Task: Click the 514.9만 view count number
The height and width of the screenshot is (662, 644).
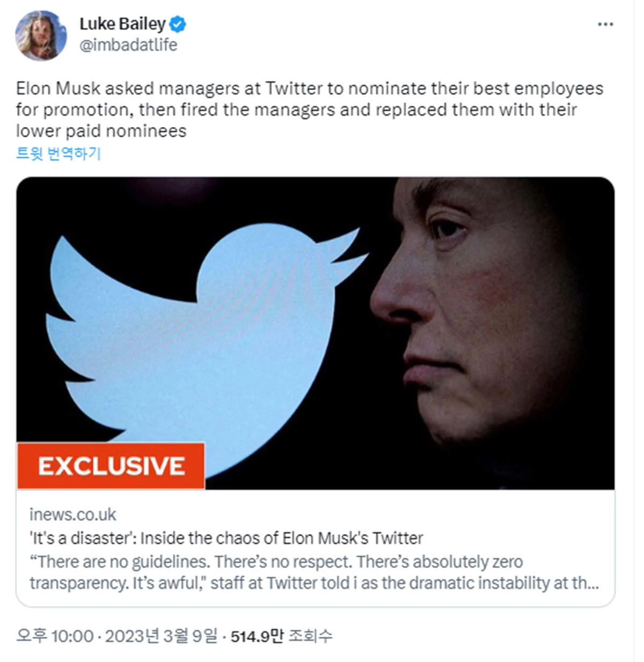Action: click(x=257, y=636)
